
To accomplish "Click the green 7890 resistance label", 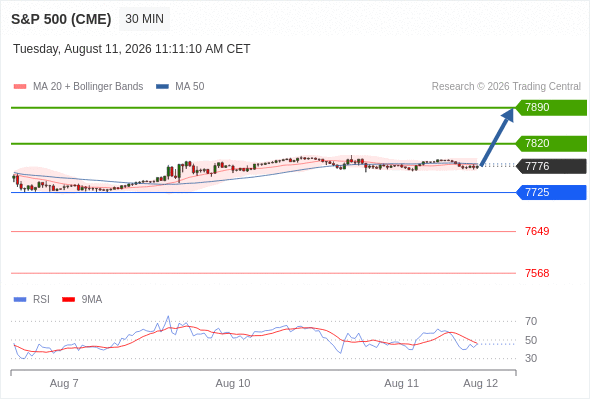I will click(x=551, y=108).
